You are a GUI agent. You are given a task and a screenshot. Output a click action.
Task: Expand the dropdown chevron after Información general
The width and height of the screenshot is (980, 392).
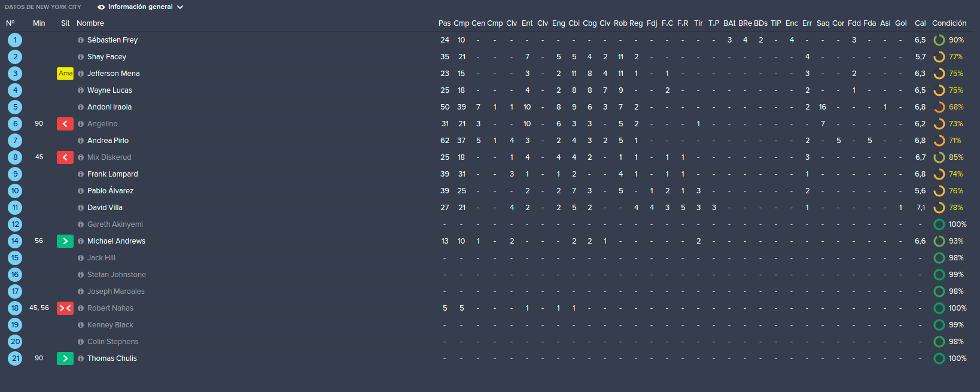(180, 7)
